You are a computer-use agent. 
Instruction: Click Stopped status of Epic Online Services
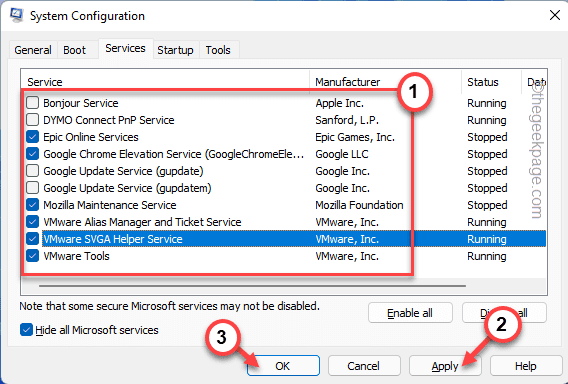tap(487, 137)
